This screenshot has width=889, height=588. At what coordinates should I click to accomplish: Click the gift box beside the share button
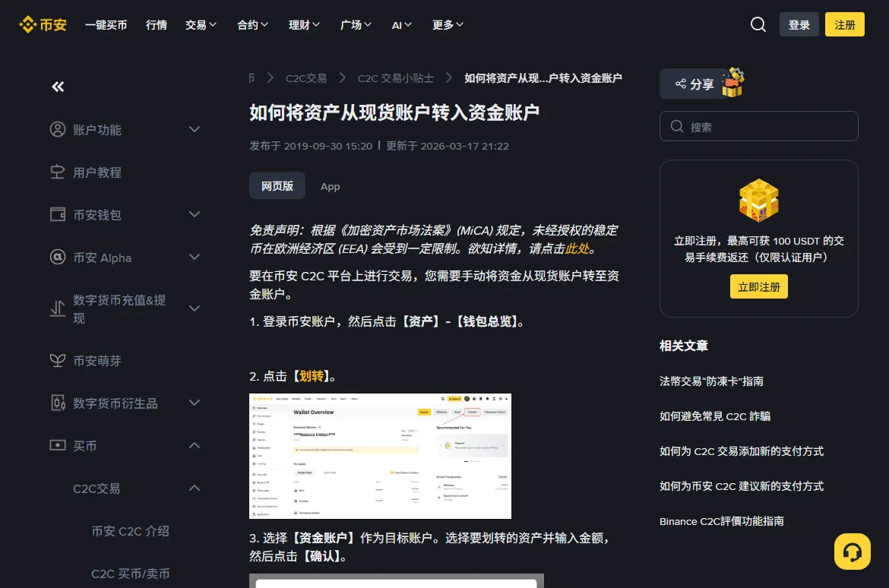[733, 82]
